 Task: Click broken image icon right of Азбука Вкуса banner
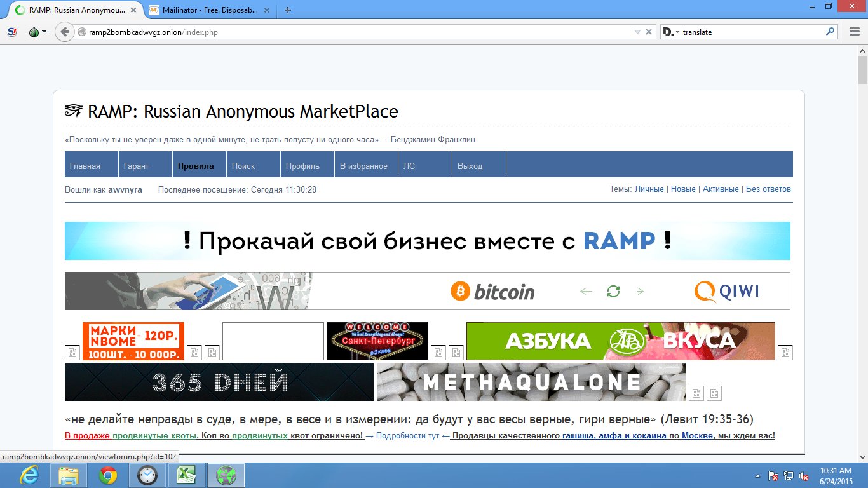coord(785,353)
